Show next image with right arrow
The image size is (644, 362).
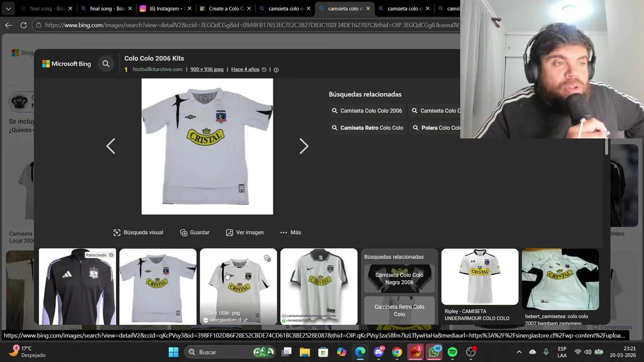coord(304,146)
